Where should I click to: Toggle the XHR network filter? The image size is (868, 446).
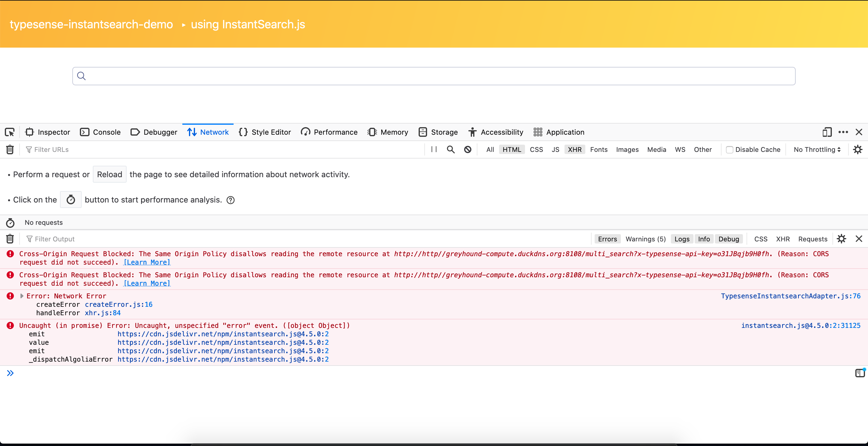[574, 149]
